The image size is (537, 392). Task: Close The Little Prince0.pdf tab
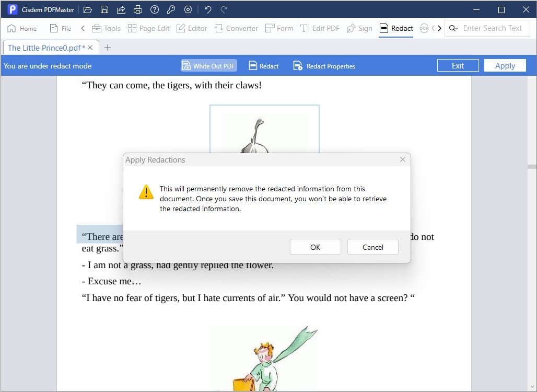click(90, 48)
